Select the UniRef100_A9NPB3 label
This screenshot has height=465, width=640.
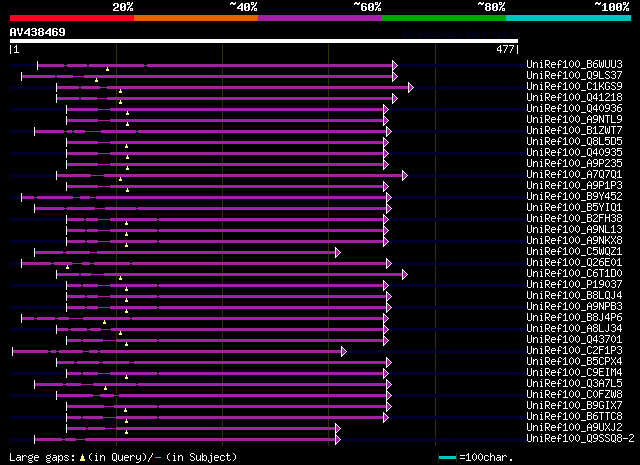(x=574, y=307)
